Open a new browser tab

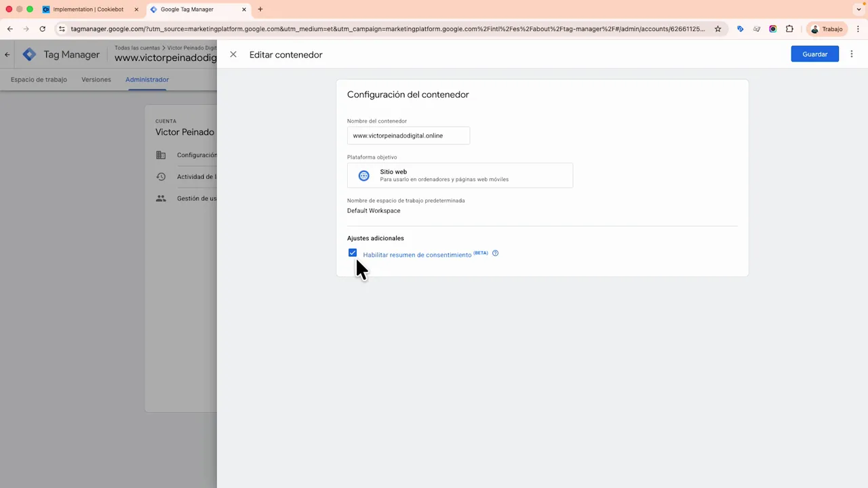pyautogui.click(x=260, y=9)
